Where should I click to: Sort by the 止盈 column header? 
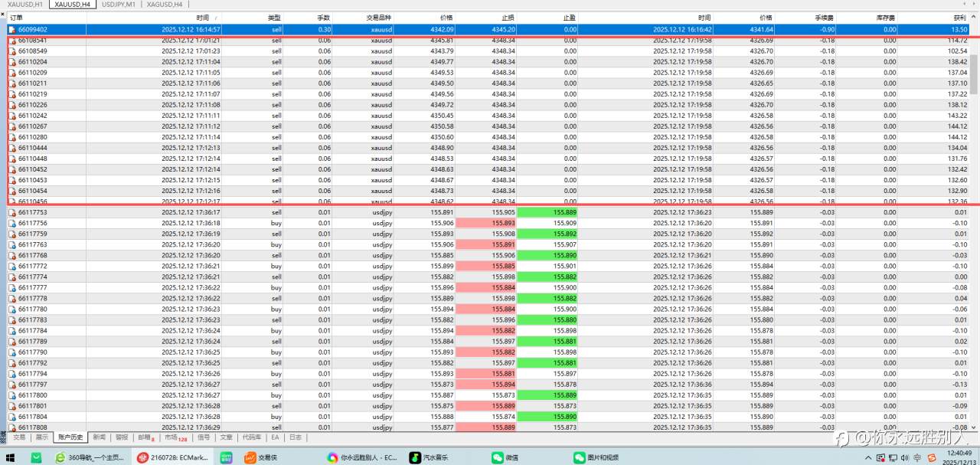[x=570, y=18]
